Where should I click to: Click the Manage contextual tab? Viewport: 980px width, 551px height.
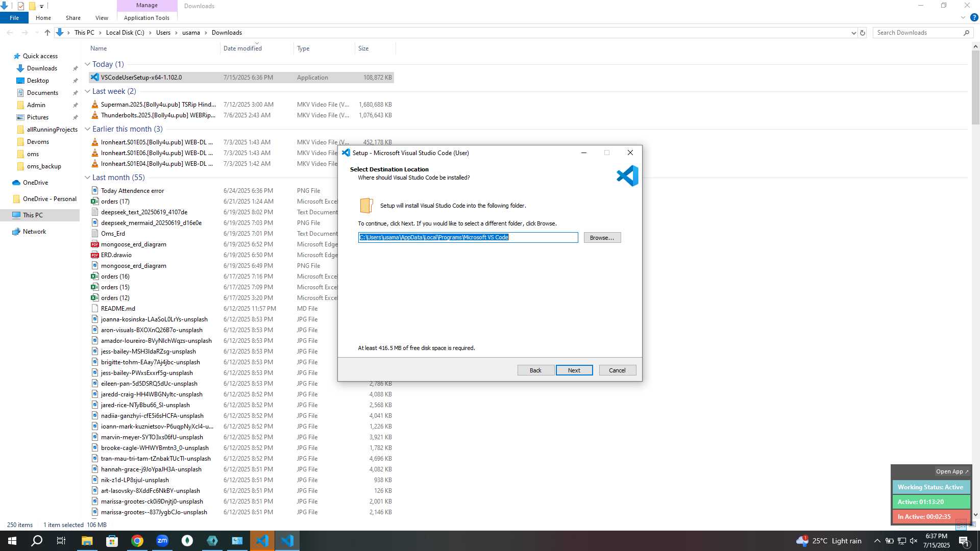[x=147, y=6]
